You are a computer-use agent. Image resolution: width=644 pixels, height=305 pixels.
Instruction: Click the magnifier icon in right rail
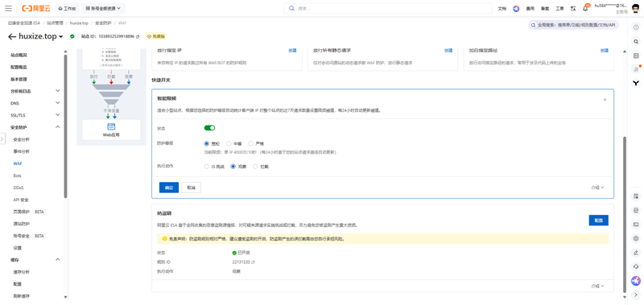tap(636, 42)
